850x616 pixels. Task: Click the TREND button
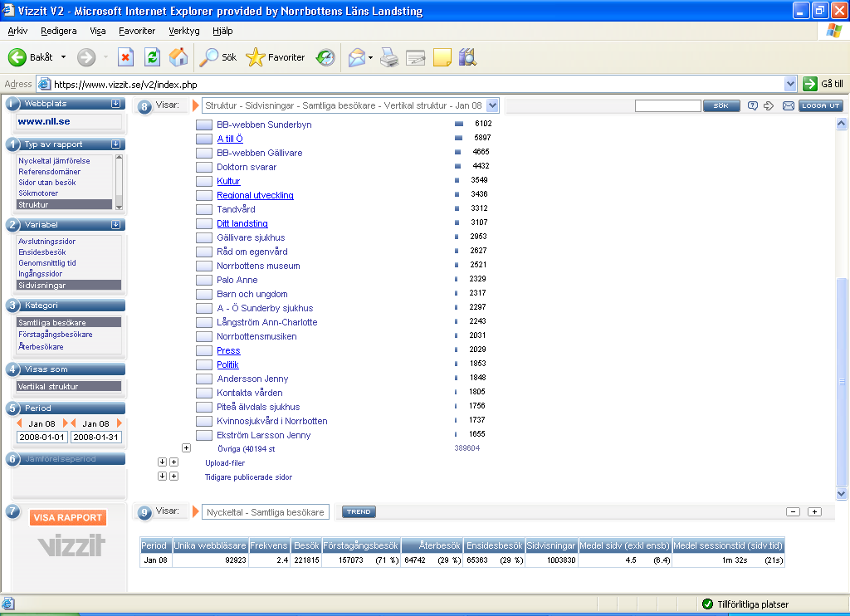(x=359, y=511)
